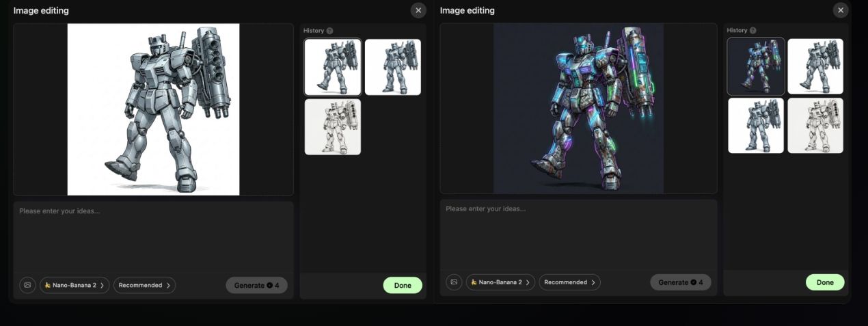This screenshot has width=868, height=326.
Task: Select bottom-left gray robot thumbnail in right dialog
Action: point(756,126)
